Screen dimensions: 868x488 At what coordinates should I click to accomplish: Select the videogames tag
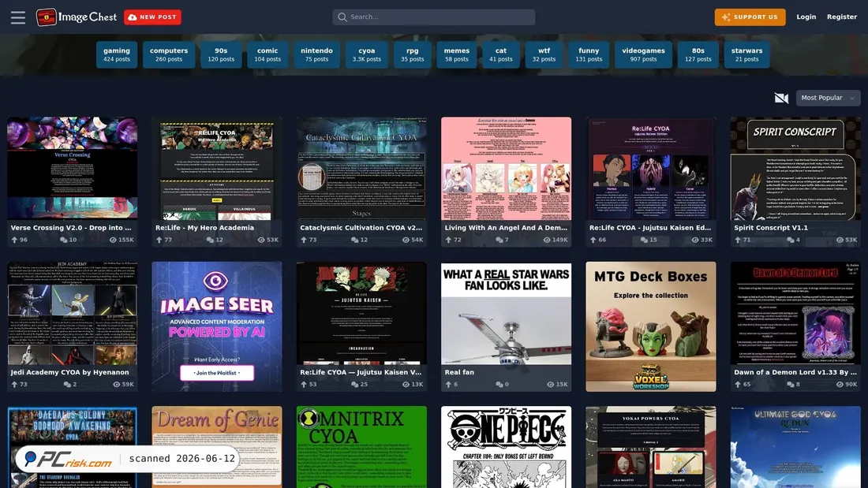pos(643,54)
